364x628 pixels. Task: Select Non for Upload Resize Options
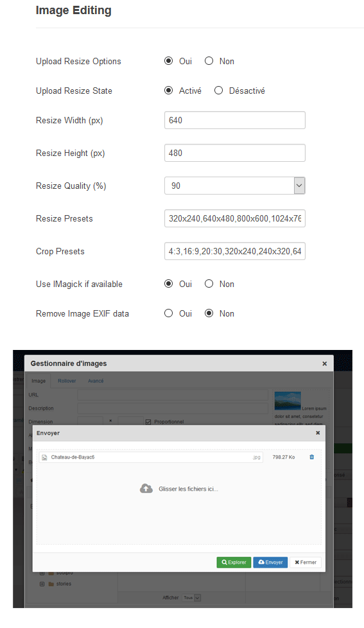(209, 61)
